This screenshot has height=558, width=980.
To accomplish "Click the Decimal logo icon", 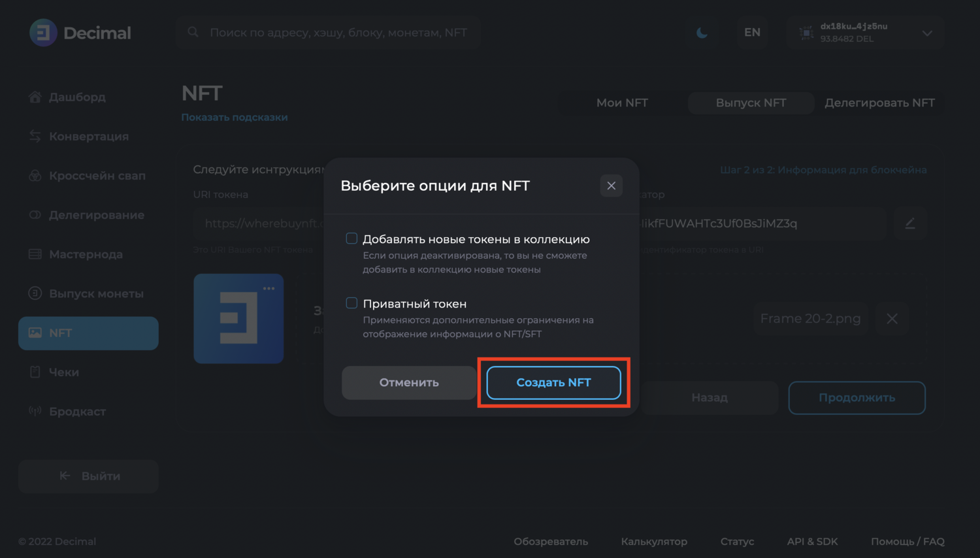I will [43, 33].
